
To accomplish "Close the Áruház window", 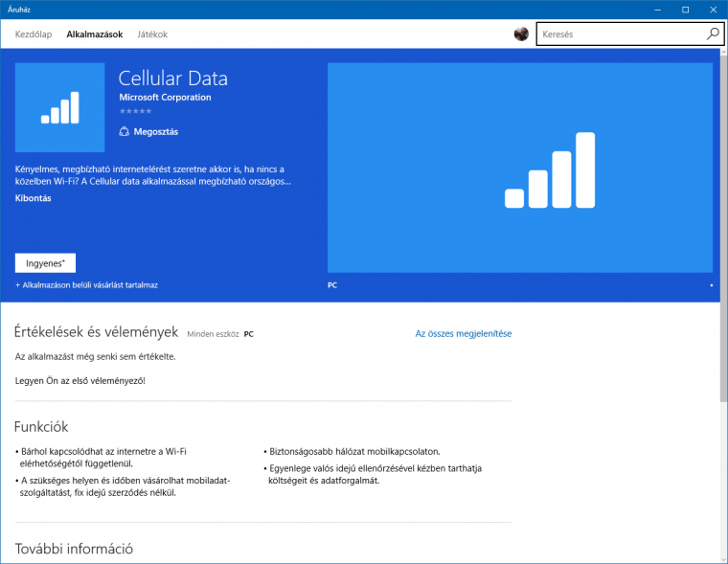I will coord(713,10).
